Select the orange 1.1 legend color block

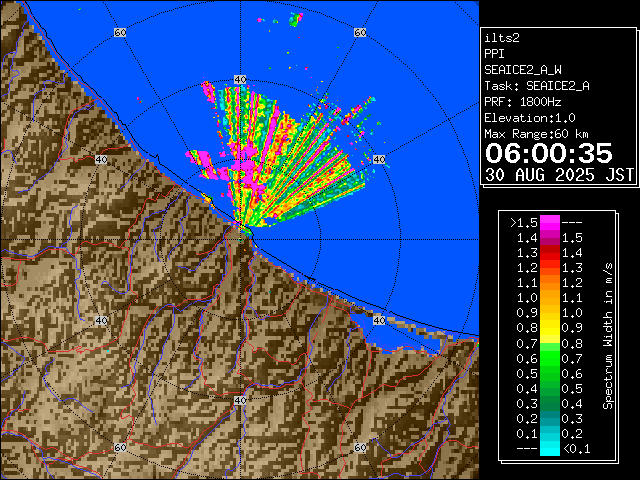pyautogui.click(x=549, y=297)
